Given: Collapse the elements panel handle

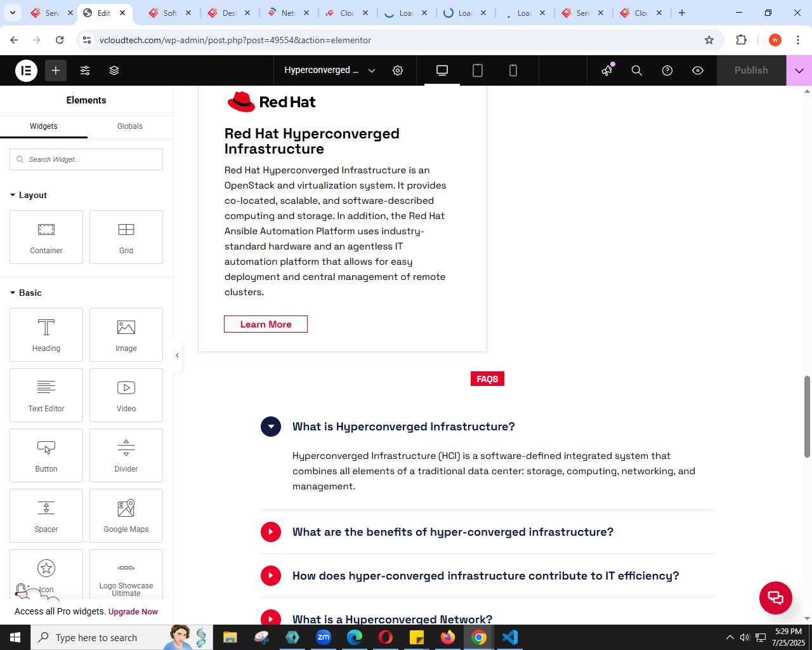Looking at the screenshot, I should click(178, 355).
